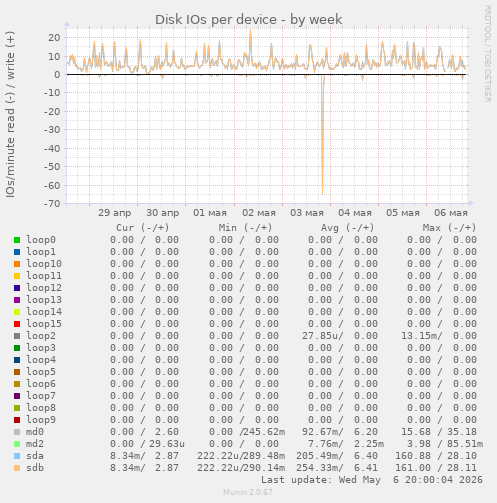The width and height of the screenshot is (497, 503).
Task: Click the y-axis label 'IOs/minute read (-) / write (+)'
Action: pos(10,114)
